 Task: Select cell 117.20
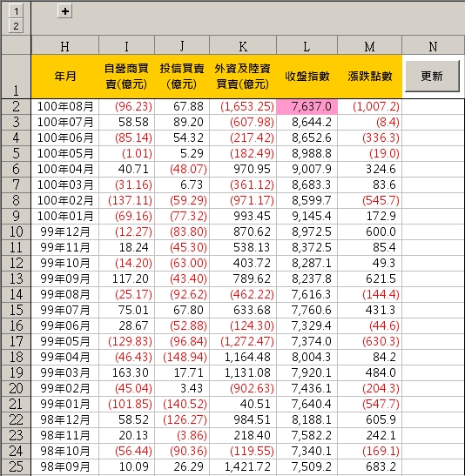[126, 279]
